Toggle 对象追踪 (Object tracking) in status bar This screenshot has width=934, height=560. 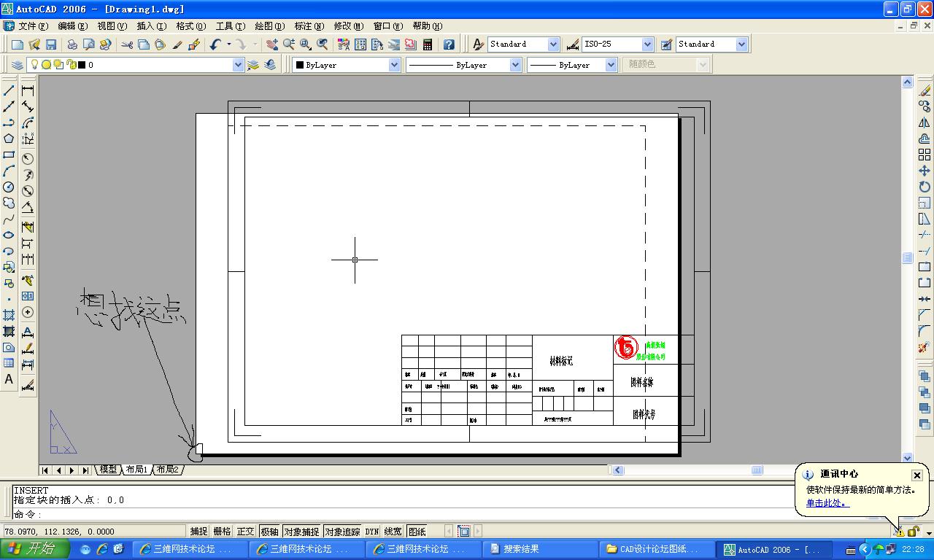[342, 532]
